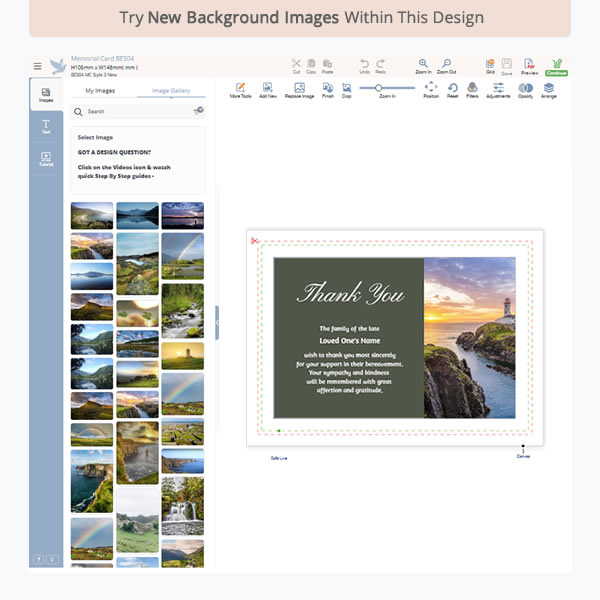Toggle the Grid display
Viewport: 600px width, 600px height.
click(x=490, y=64)
